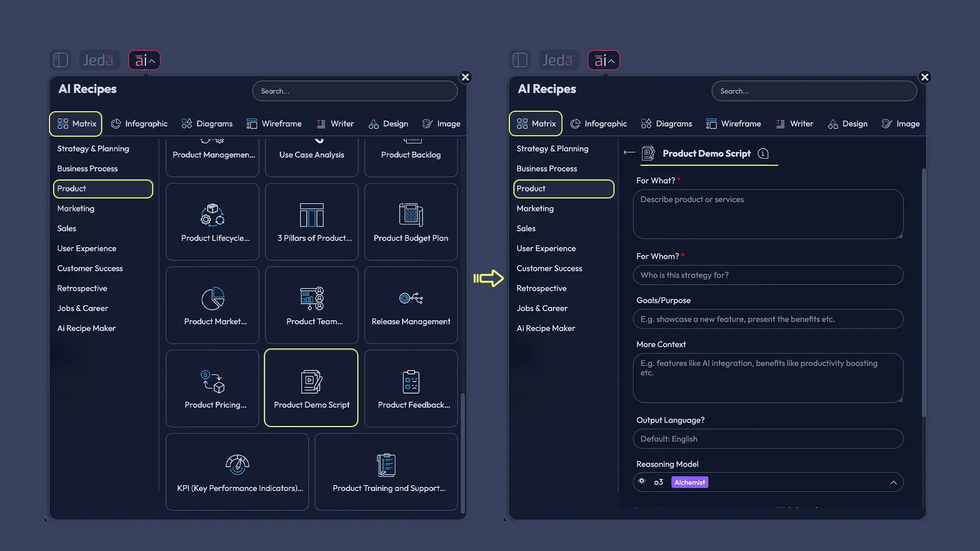Switch to Writer tab in right panel
This screenshot has height=551, width=980.
click(x=795, y=124)
